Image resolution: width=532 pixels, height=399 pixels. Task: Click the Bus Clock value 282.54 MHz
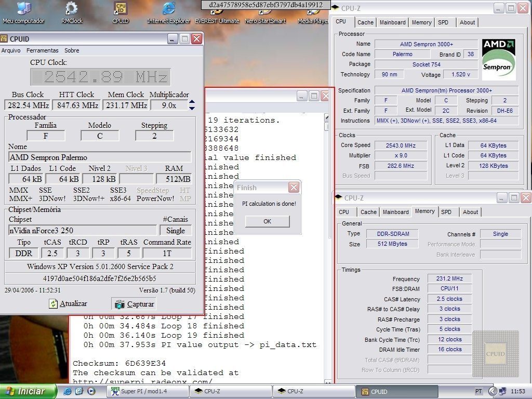(28, 105)
